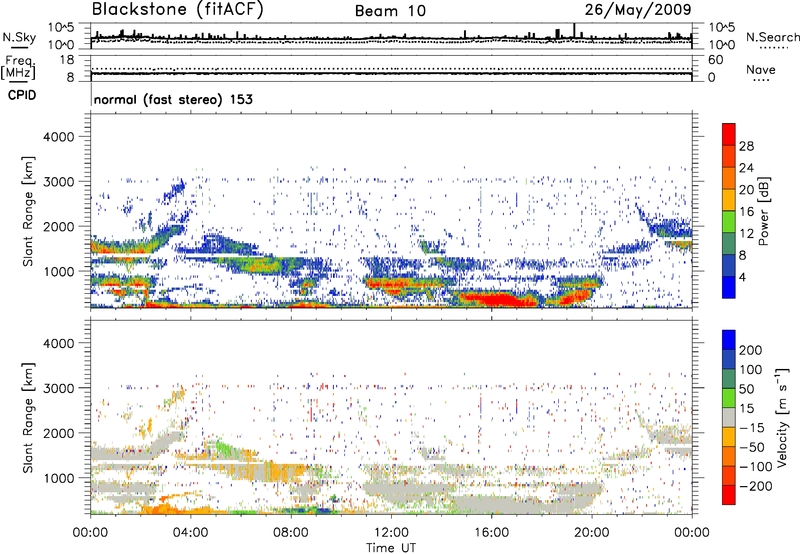Select 'Slant Range [km]' label of velocity panel
The width and height of the screenshot is (800, 554).
point(28,418)
